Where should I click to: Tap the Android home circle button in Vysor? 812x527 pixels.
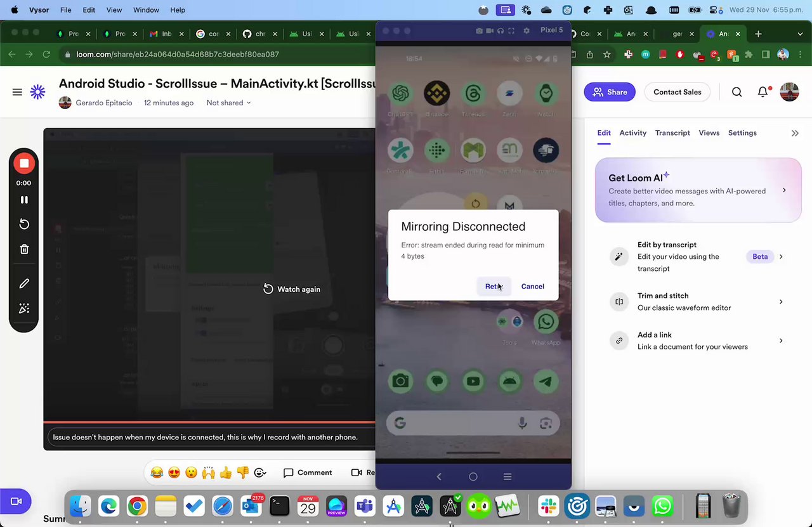(473, 477)
